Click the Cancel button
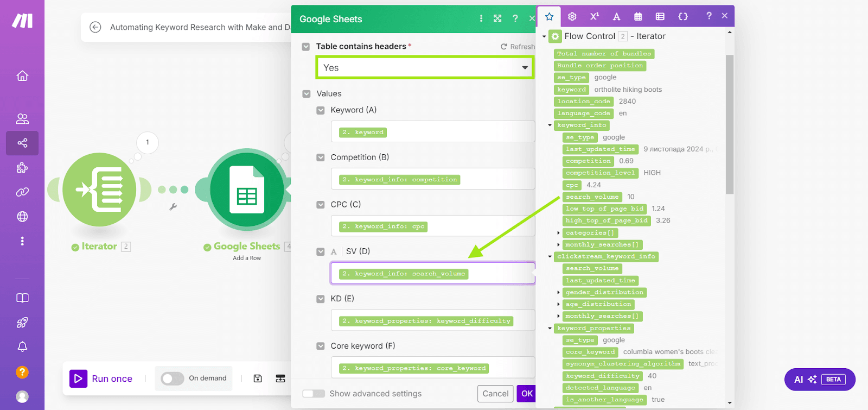868x410 pixels. point(495,394)
